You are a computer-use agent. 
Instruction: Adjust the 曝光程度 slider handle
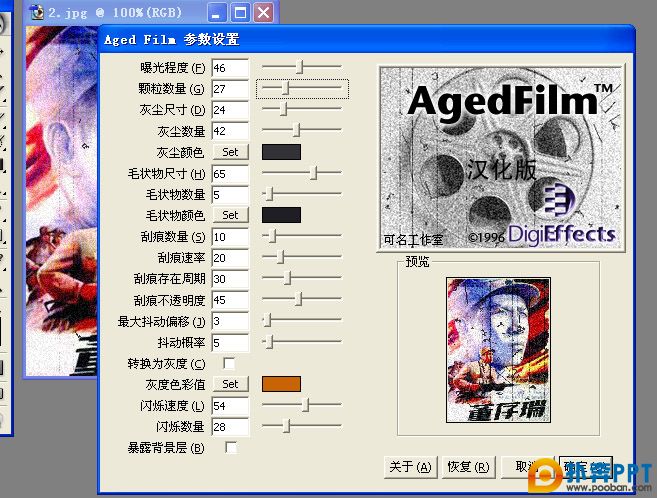click(300, 67)
